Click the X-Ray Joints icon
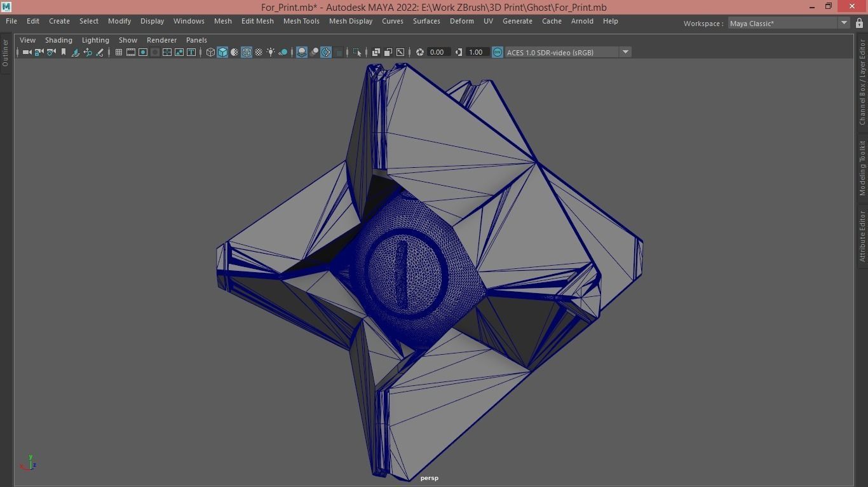The height and width of the screenshot is (487, 868). point(400,52)
